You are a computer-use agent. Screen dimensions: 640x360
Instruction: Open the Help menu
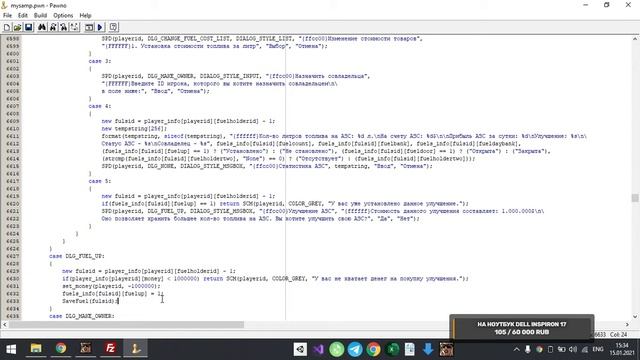[x=85, y=16]
